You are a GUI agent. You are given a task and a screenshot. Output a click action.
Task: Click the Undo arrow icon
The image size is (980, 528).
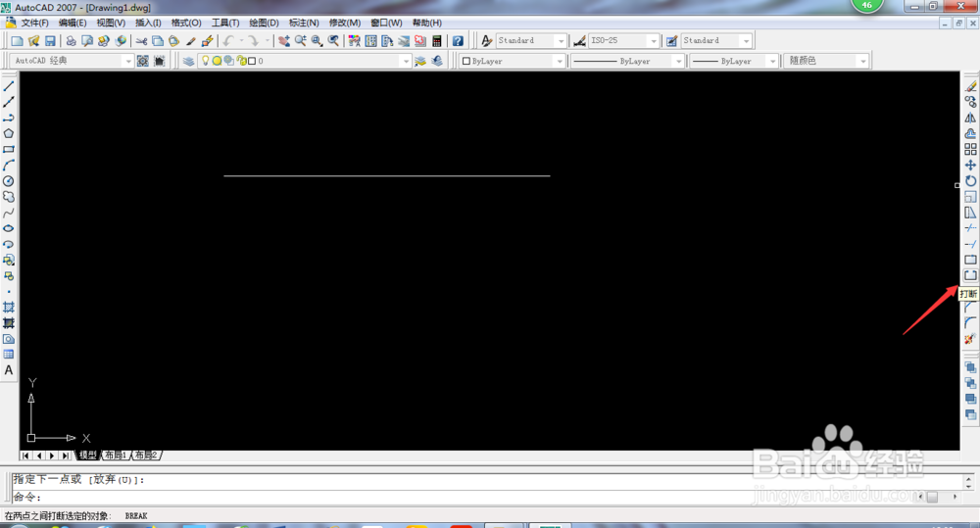[228, 40]
